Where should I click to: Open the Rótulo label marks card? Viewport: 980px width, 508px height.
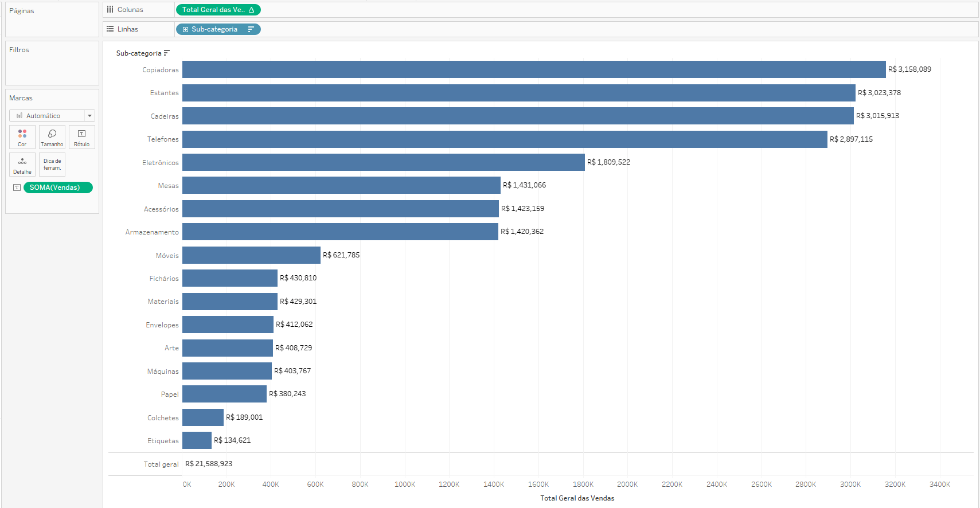point(82,138)
